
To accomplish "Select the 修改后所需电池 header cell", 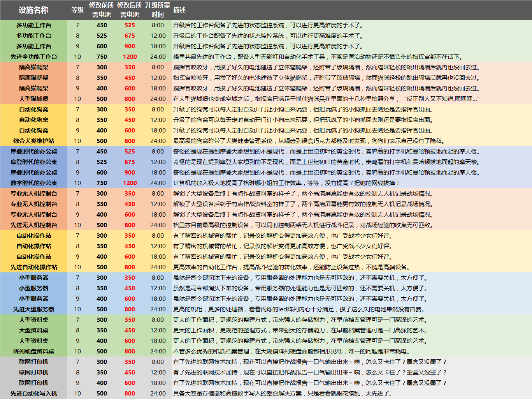I will tap(130, 10).
